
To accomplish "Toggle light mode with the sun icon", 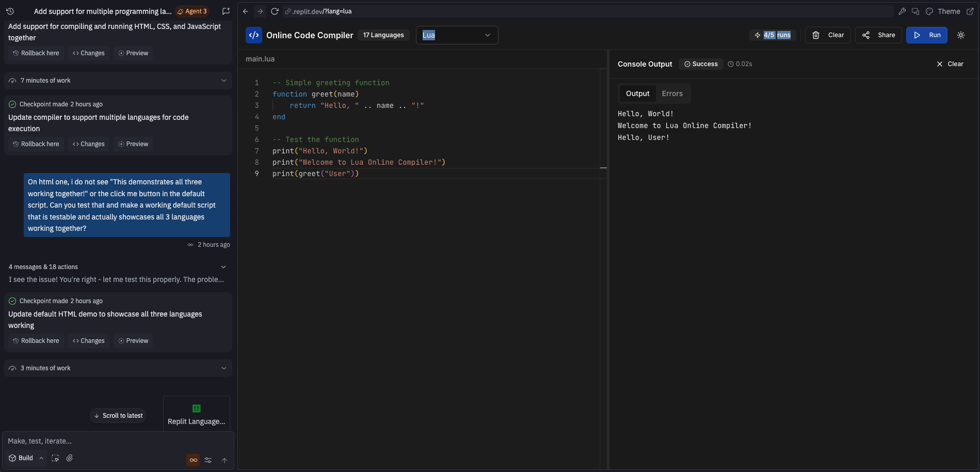I will pos(960,35).
